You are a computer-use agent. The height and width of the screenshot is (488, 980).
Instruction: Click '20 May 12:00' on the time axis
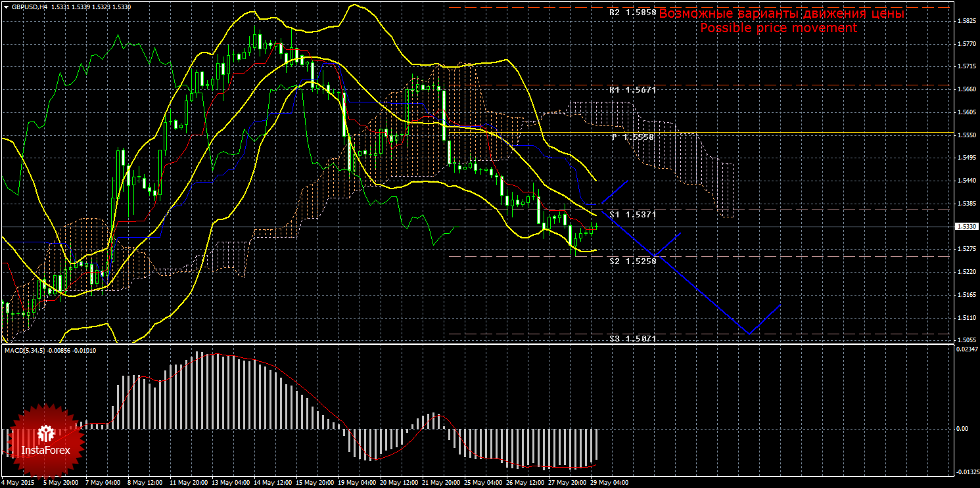pos(398,483)
